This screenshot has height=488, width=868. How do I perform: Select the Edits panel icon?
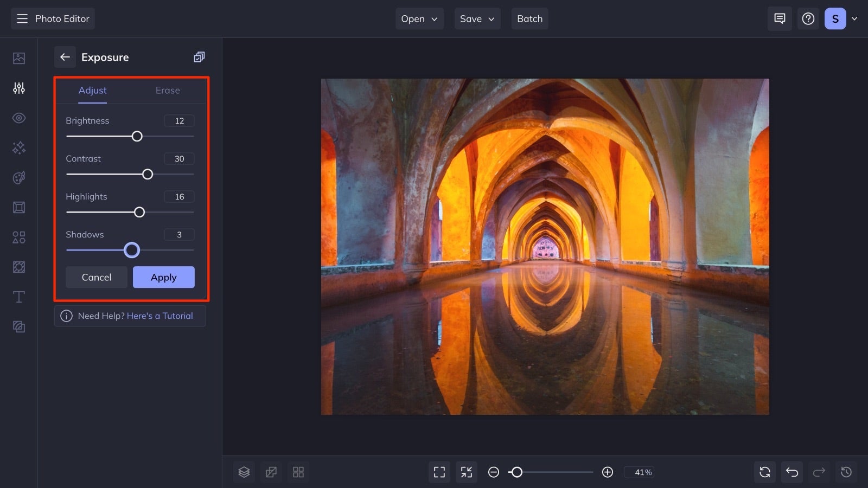pyautogui.click(x=18, y=88)
